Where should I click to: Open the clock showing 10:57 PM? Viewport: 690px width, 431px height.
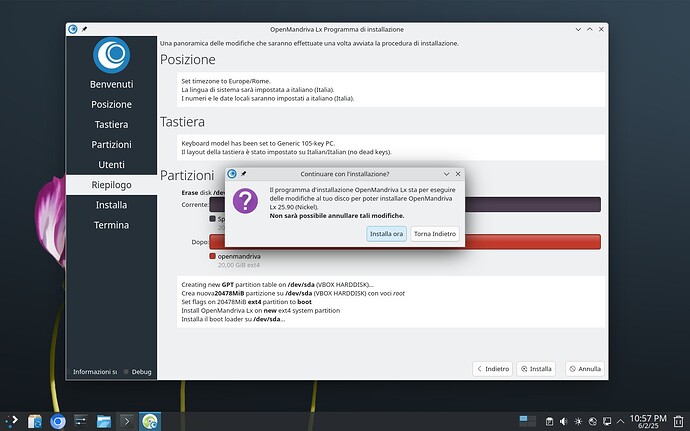tap(648, 421)
